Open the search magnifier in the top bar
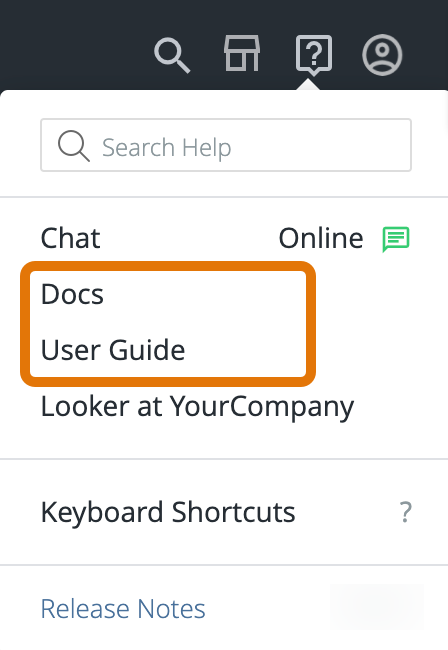This screenshot has height=650, width=448. [x=172, y=56]
